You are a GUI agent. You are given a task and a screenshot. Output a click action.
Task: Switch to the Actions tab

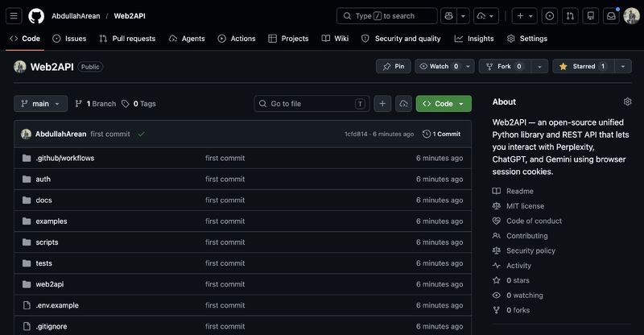coord(237,39)
